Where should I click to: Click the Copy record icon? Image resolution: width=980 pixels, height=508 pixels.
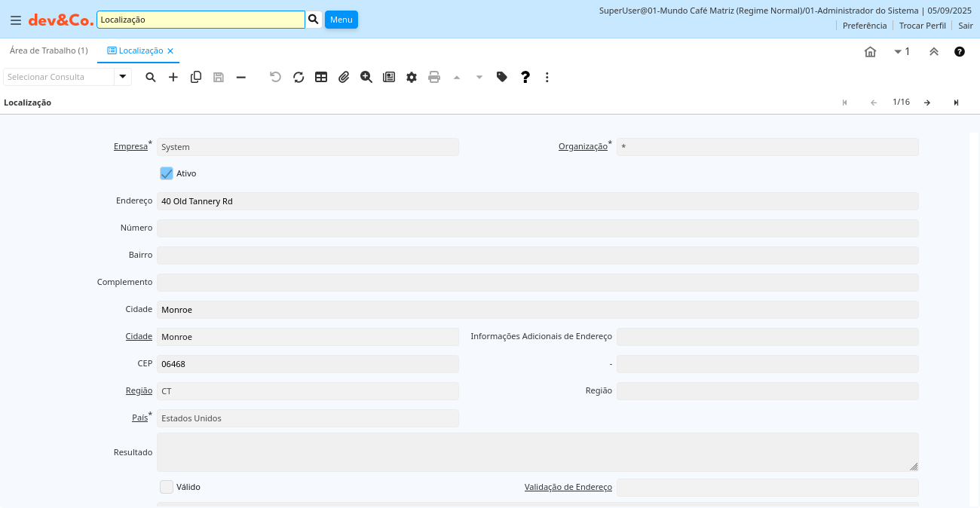coord(196,77)
